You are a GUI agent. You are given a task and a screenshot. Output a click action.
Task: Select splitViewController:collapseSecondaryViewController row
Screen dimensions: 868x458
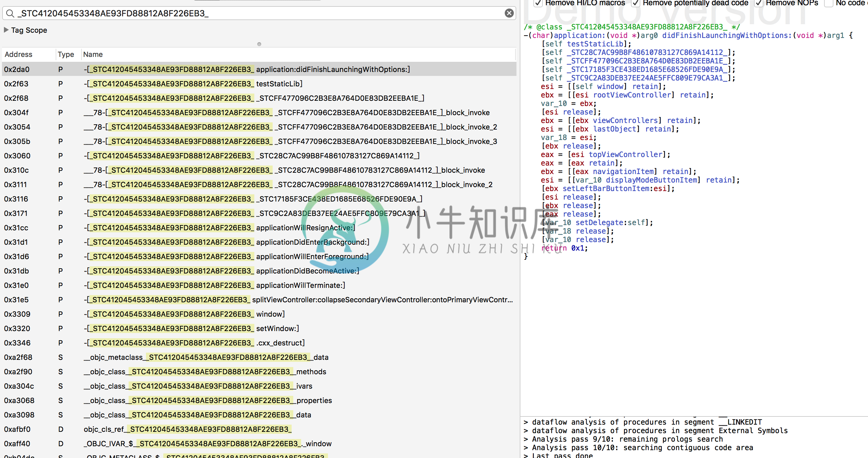259,300
